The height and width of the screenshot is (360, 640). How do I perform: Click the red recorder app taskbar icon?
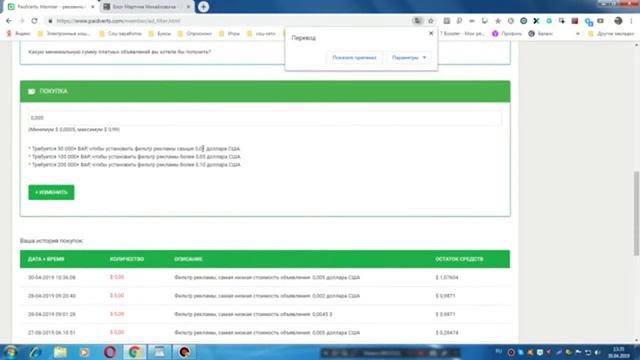(x=184, y=352)
